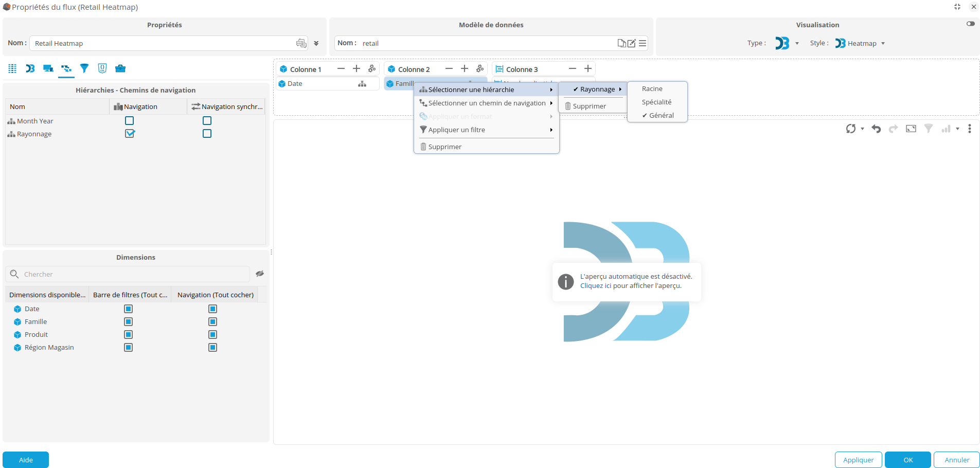This screenshot has height=468, width=980.
Task: Expand properties with double chevron next to Nom
Action: (316, 44)
